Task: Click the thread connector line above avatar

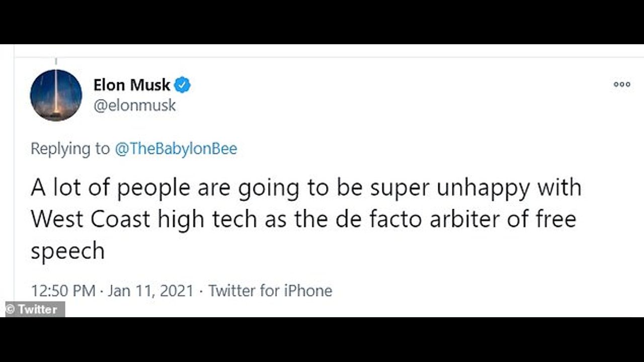Action: click(x=56, y=62)
